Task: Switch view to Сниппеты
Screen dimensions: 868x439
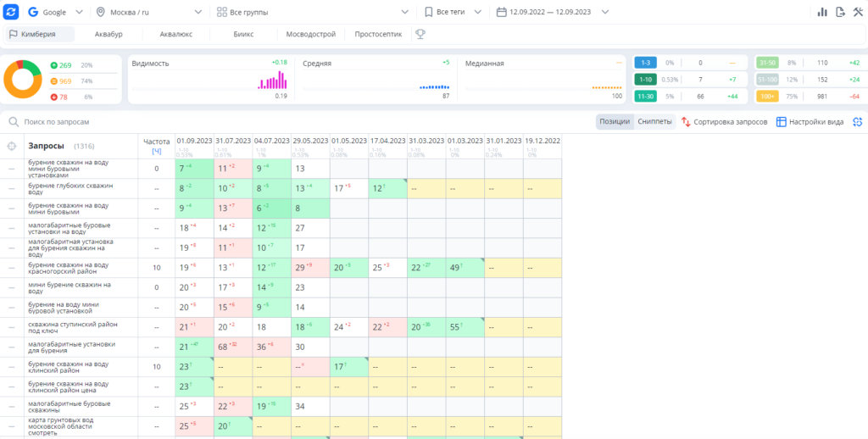Action: point(655,122)
